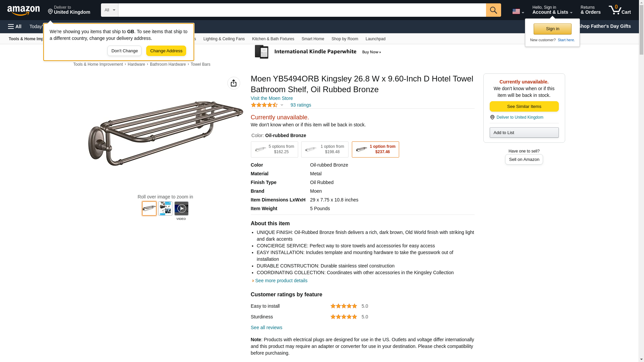Open the All hamburger menu
The image size is (644, 362).
(x=15, y=26)
